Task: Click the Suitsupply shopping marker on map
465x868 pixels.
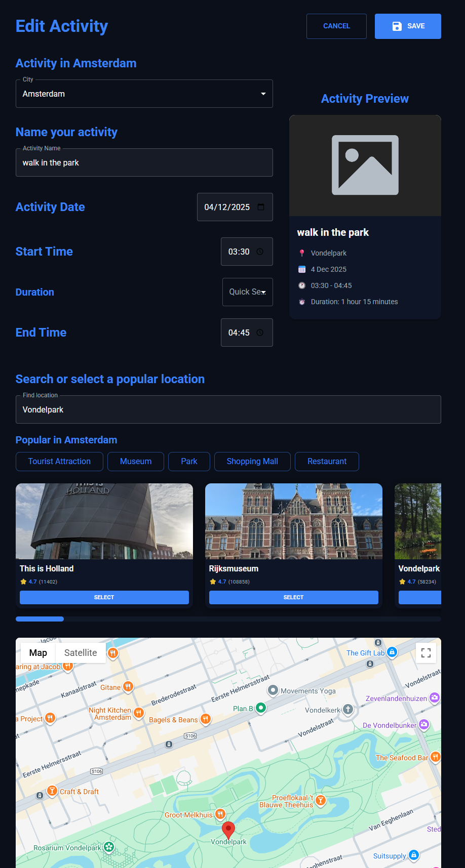Action: point(414,855)
